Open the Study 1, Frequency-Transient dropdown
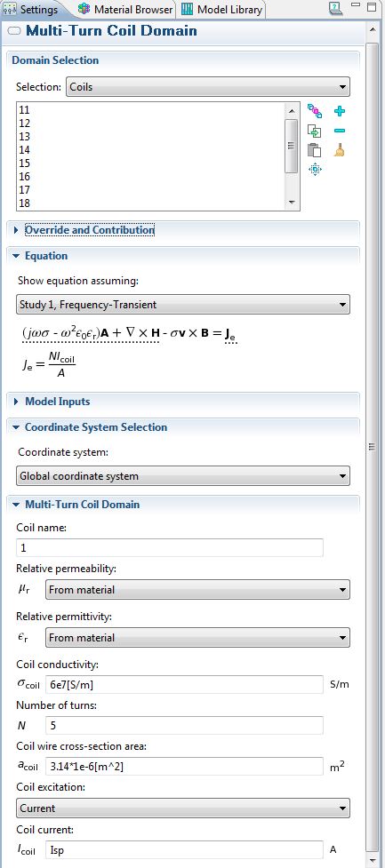Viewport: 385px width, 868px height. 183,305
